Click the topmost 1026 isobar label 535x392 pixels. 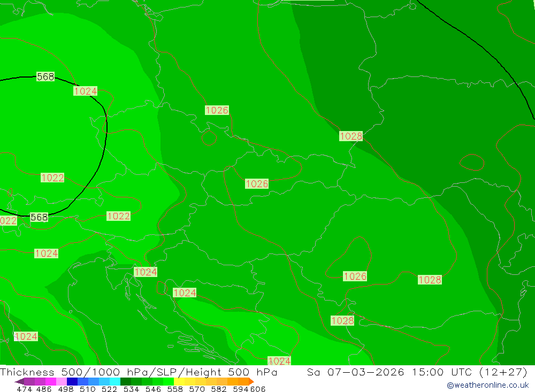coord(217,110)
